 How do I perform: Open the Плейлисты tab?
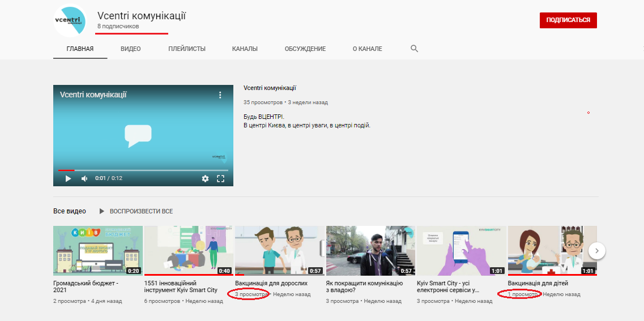186,49
